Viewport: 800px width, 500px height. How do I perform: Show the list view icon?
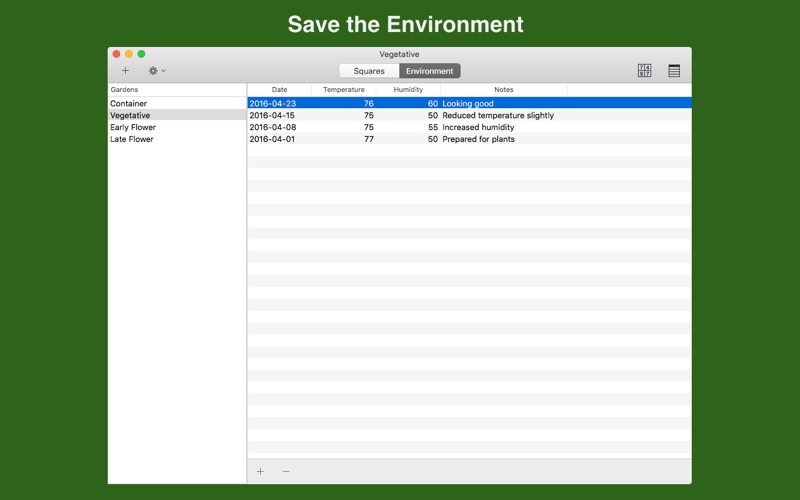[674, 70]
